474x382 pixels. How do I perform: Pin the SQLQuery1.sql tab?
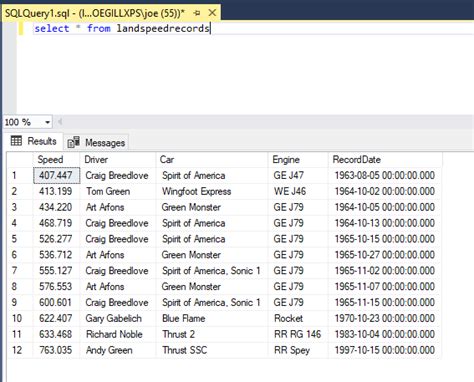(x=197, y=13)
